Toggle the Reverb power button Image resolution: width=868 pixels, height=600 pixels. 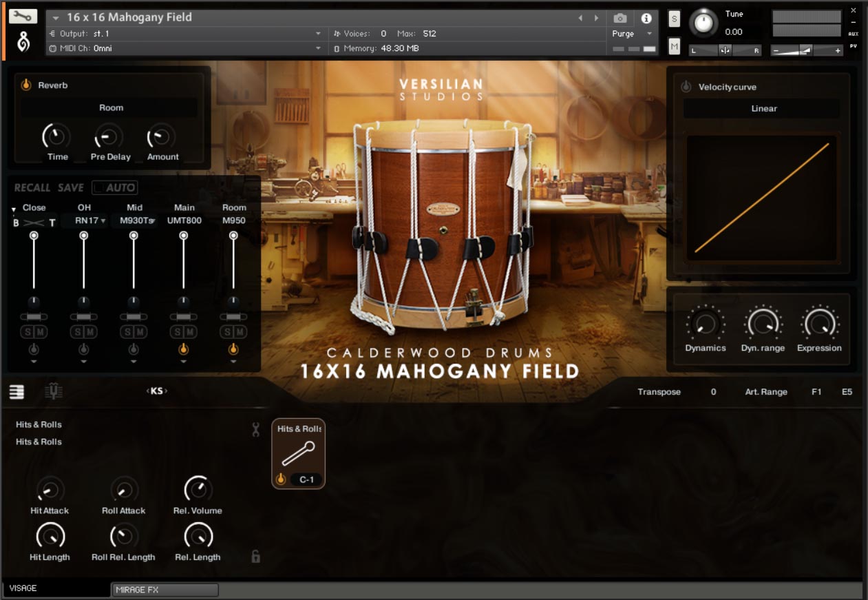[26, 85]
